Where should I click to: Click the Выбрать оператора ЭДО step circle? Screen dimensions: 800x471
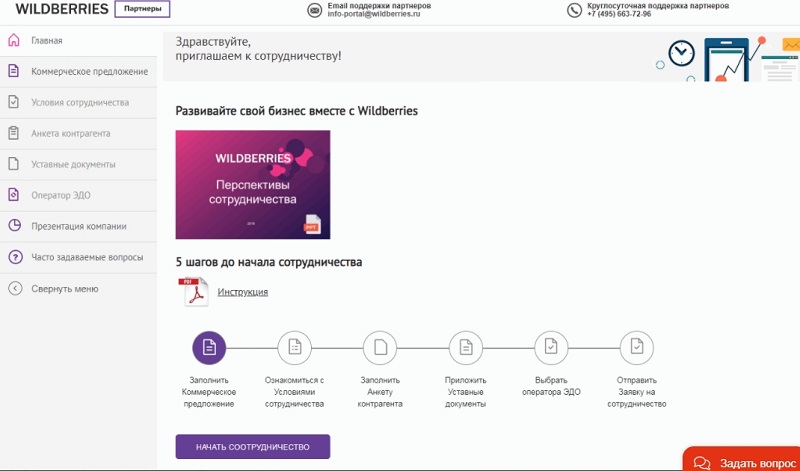tap(551, 348)
